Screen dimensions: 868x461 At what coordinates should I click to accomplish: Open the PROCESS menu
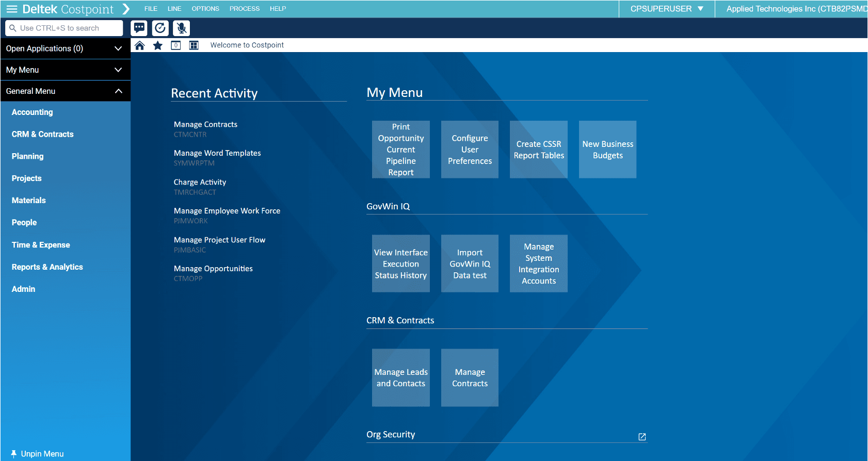244,9
